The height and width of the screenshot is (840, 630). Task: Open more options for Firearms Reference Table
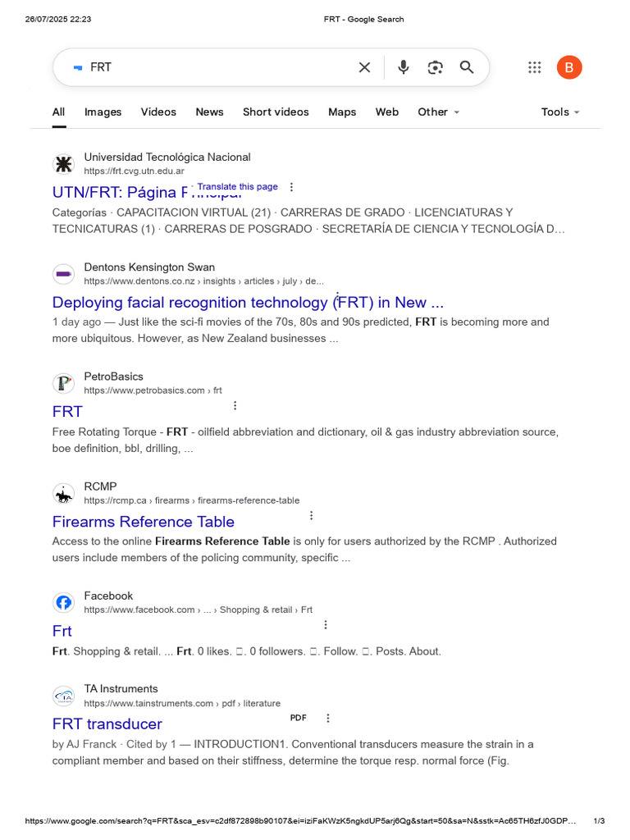pyautogui.click(x=311, y=515)
